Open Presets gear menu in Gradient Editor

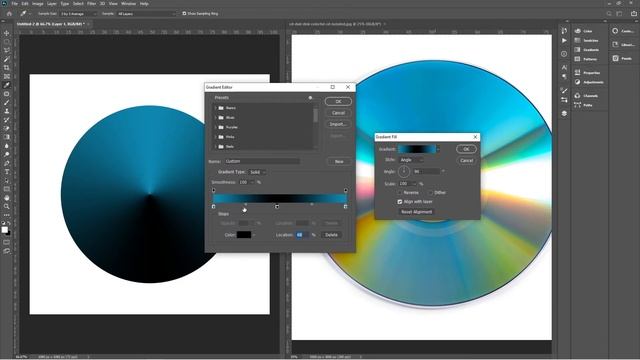[x=310, y=98]
